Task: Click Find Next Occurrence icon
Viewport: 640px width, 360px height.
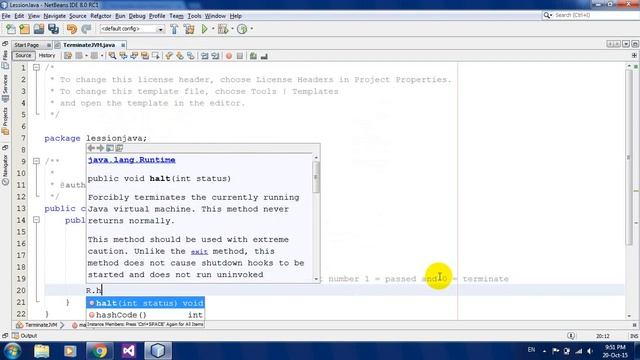Action: [x=134, y=56]
